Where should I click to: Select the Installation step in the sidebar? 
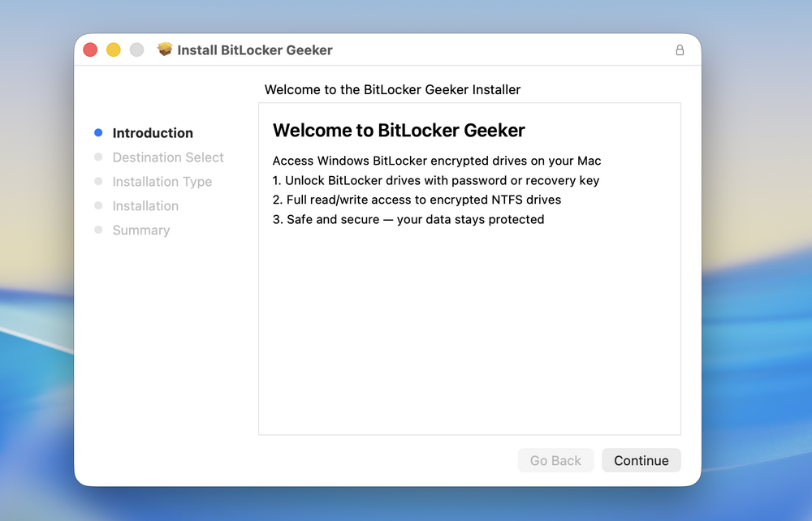pos(145,205)
